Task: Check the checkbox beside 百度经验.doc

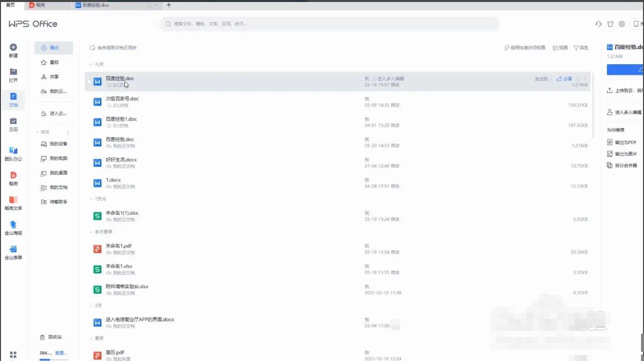Action: tap(89, 81)
